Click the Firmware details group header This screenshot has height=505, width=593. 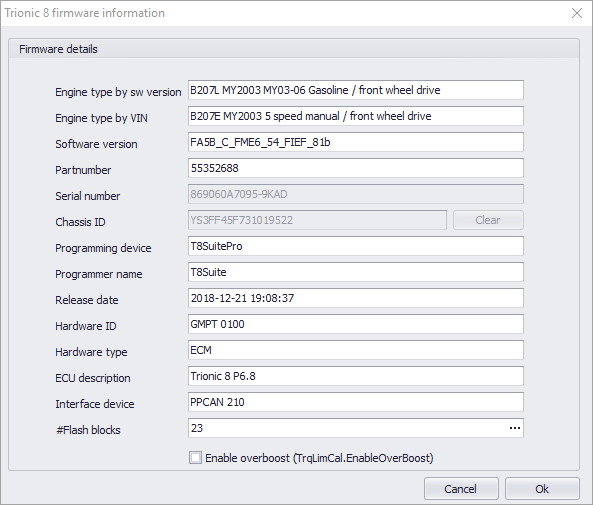[x=294, y=49]
